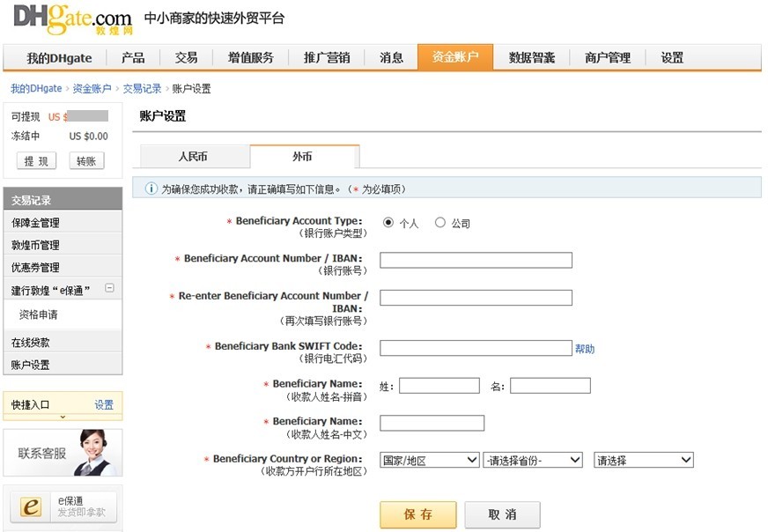Screen dimensions: 768x532
Task: Click the 保存 save button
Action: [418, 514]
